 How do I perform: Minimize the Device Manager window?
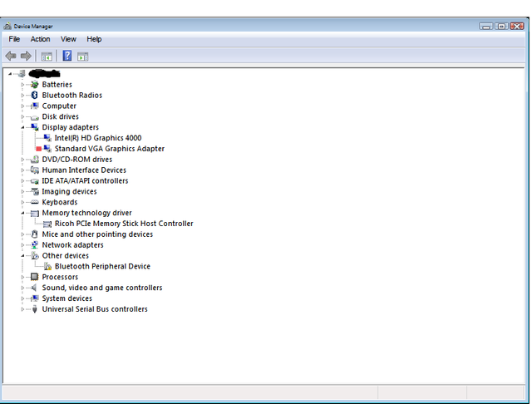coord(485,26)
